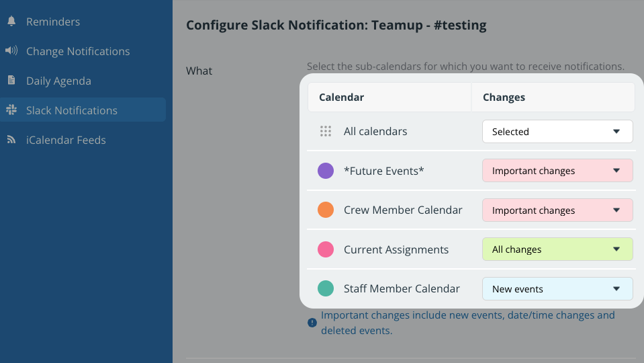Open the All calendars Selected dropdown
This screenshot has height=363, width=644.
pyautogui.click(x=557, y=132)
